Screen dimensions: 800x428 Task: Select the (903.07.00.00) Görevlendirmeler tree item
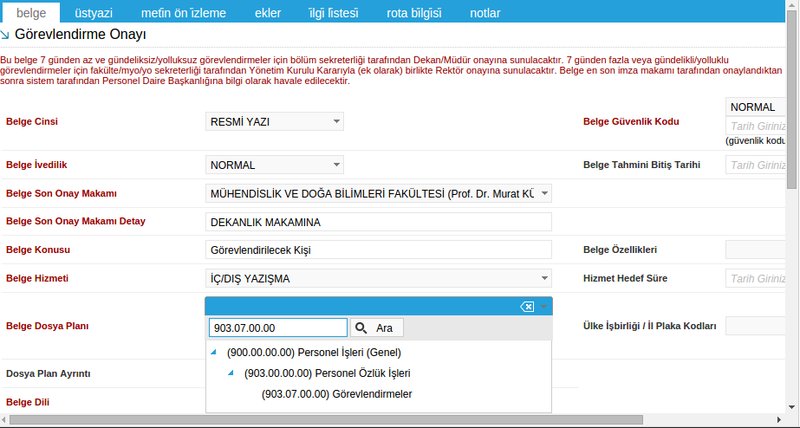coord(336,394)
